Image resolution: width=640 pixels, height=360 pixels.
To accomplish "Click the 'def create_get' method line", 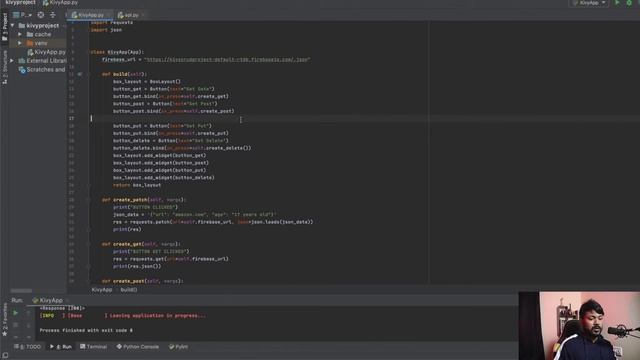I will pyautogui.click(x=141, y=244).
